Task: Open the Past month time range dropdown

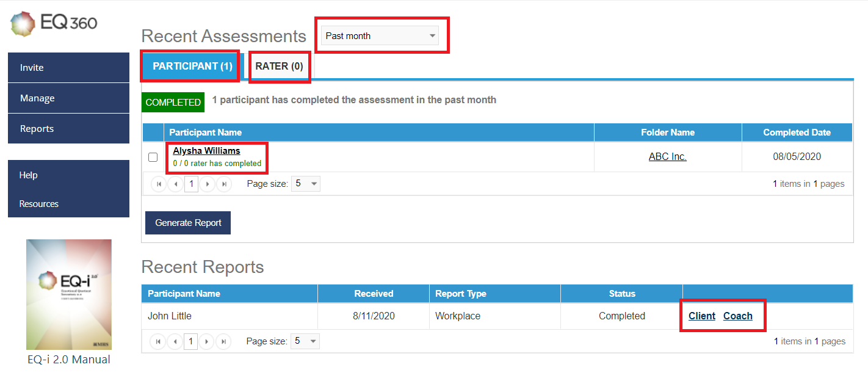Action: coord(380,35)
